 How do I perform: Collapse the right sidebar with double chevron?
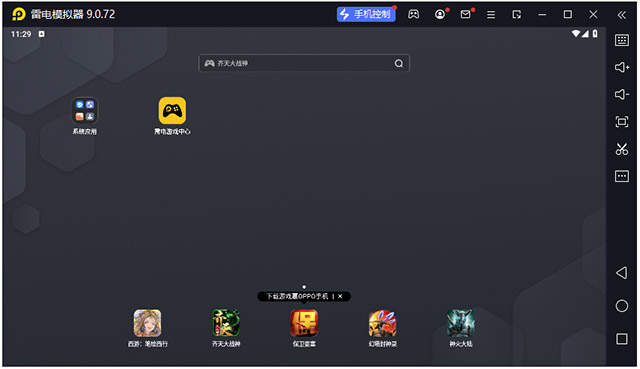pyautogui.click(x=622, y=15)
